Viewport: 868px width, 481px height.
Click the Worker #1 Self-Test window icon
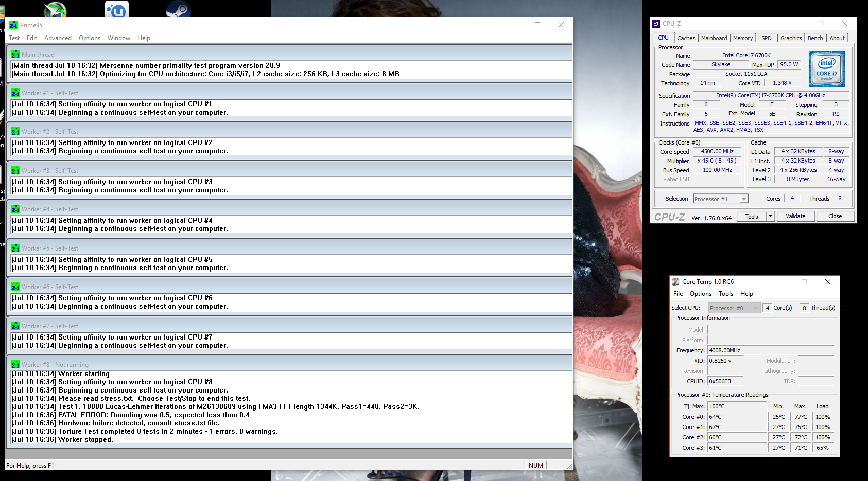15,93
